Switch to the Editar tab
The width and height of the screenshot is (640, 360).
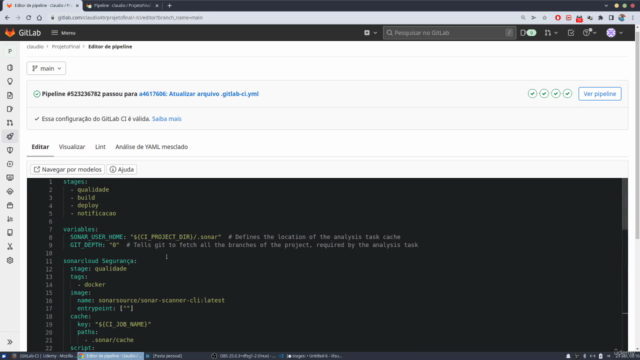click(40, 147)
